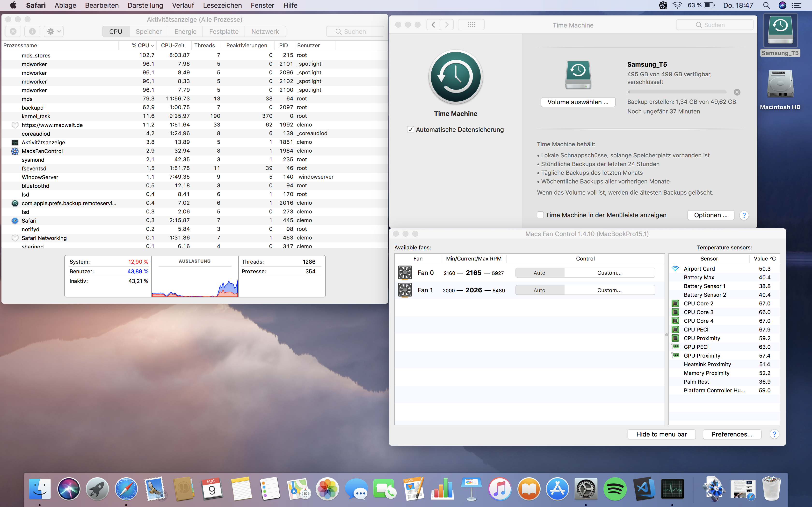The image size is (812, 507).
Task: Click the process info icon button
Action: tap(32, 32)
